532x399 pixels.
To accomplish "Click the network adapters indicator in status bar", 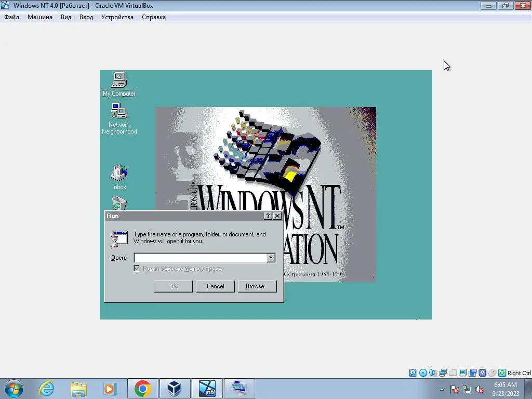I will (443, 373).
